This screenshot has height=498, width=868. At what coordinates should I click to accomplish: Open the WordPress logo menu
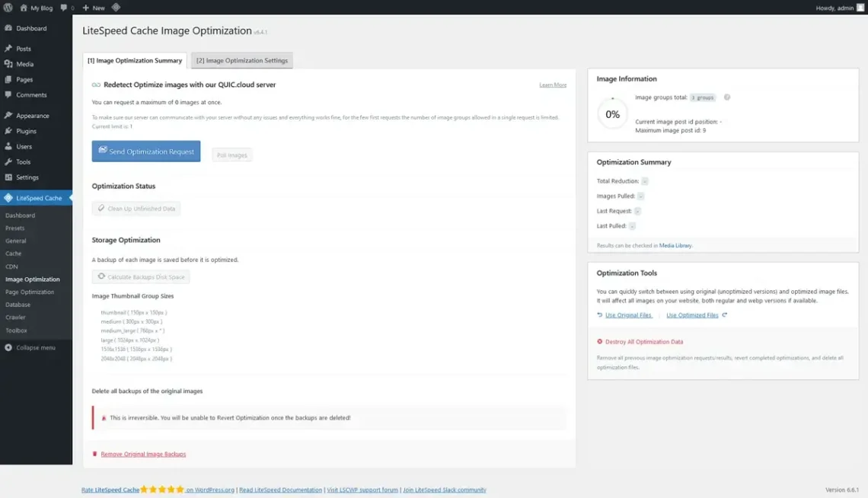tap(8, 8)
